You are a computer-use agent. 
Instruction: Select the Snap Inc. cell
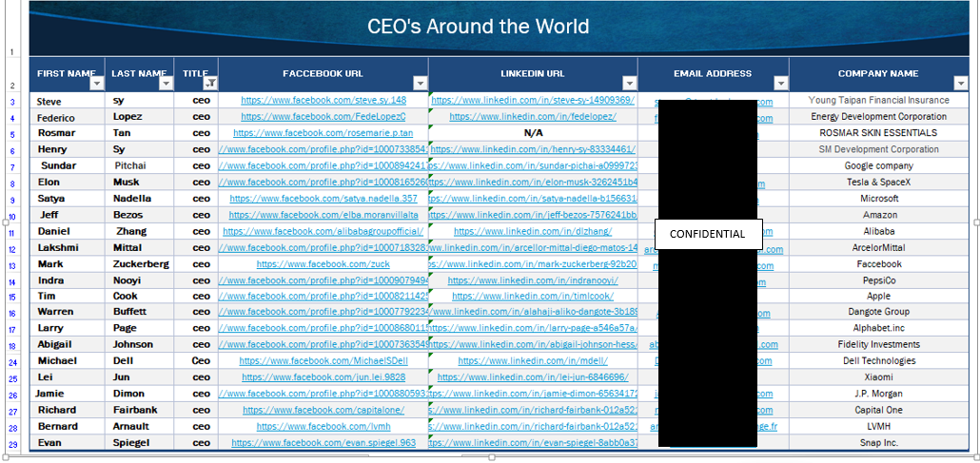[878, 442]
